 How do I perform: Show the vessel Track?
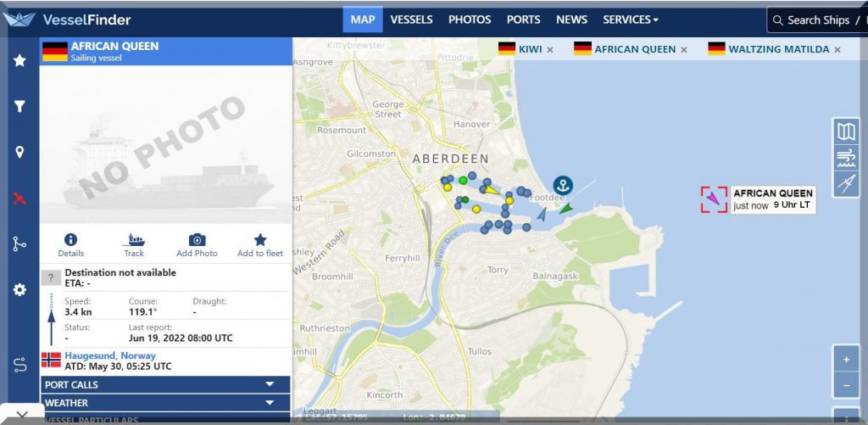click(134, 240)
